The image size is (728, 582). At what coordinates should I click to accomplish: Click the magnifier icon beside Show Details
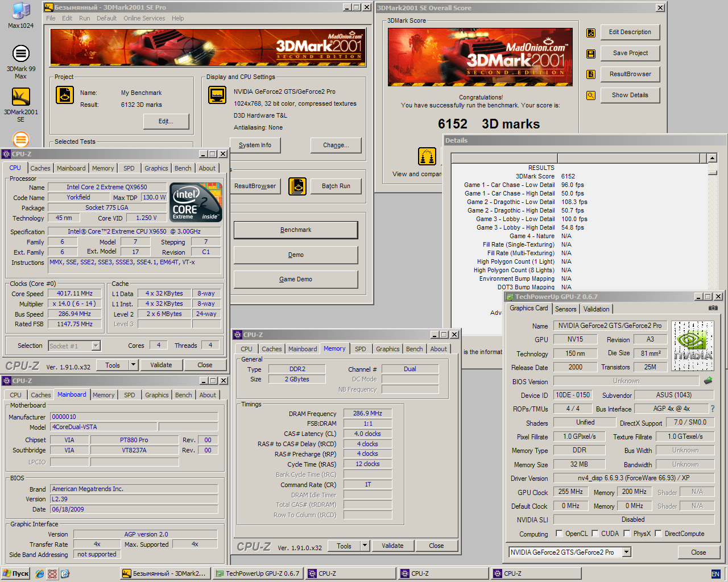point(591,95)
